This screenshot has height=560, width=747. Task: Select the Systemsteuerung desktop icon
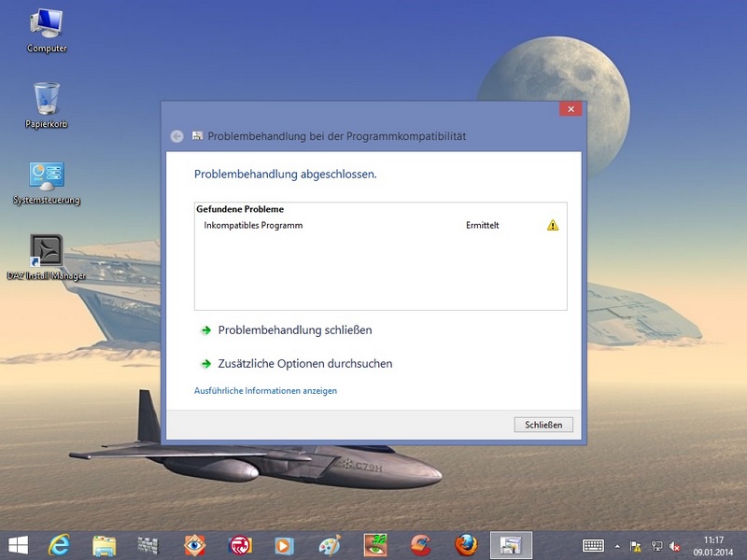tap(46, 183)
